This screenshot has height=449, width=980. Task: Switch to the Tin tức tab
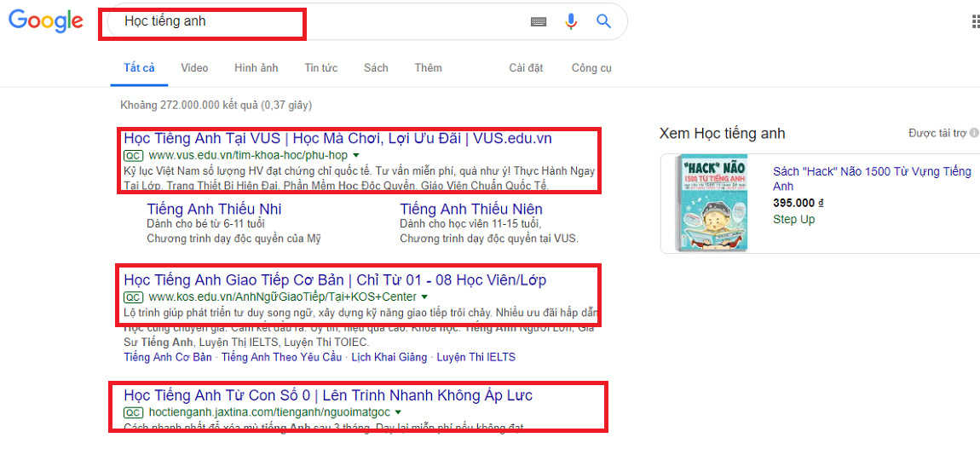pyautogui.click(x=321, y=68)
